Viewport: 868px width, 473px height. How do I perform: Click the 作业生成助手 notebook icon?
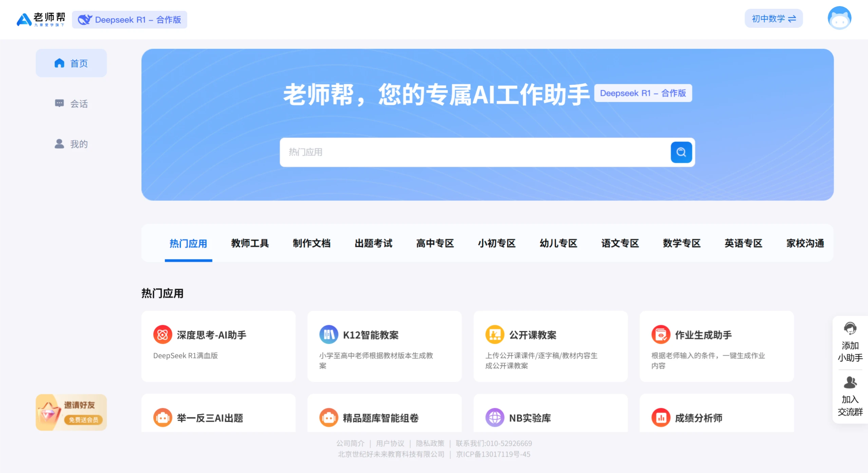(x=661, y=335)
